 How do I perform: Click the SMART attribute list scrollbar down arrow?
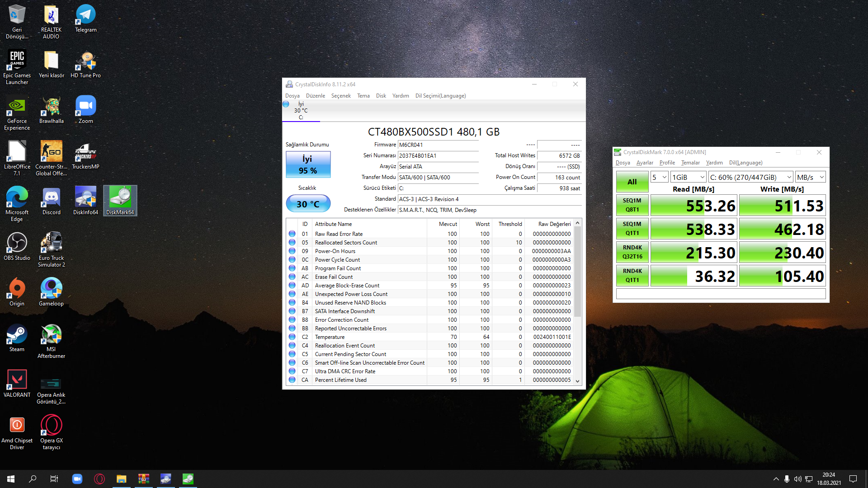click(x=577, y=381)
